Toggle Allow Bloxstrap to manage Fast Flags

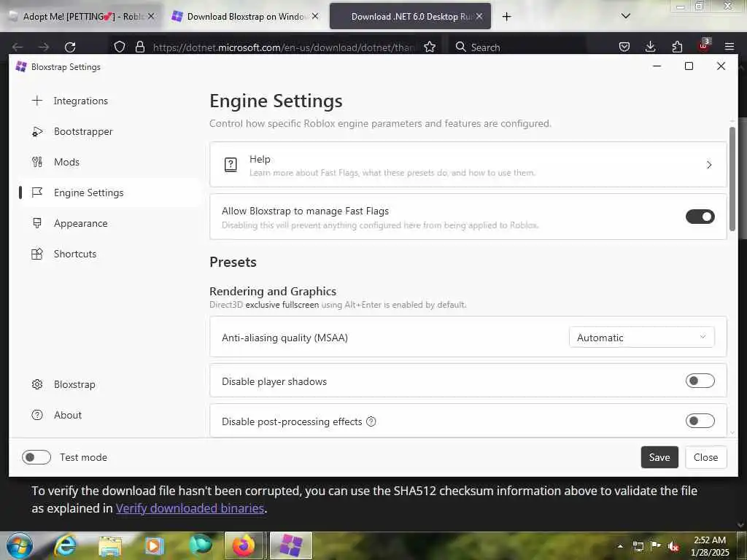pyautogui.click(x=700, y=217)
